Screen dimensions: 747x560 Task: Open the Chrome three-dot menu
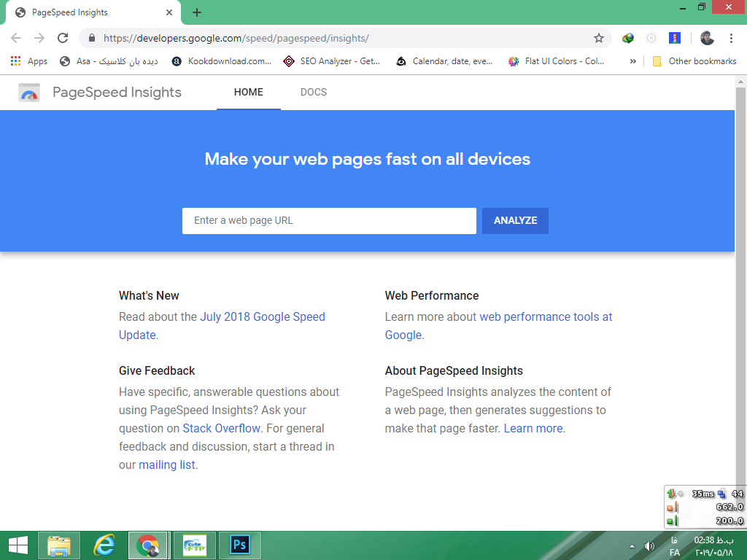pos(731,38)
